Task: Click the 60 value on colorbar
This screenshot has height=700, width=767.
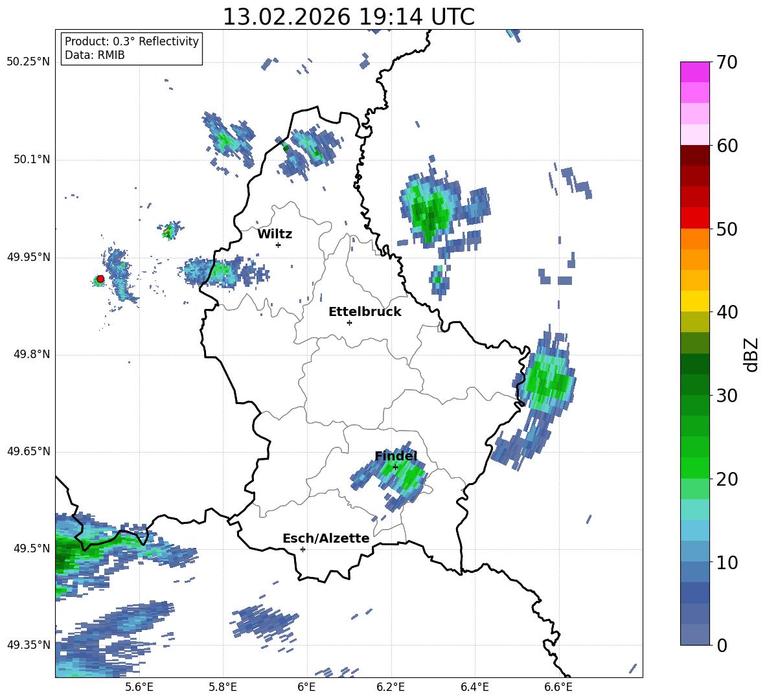Action: (x=727, y=146)
